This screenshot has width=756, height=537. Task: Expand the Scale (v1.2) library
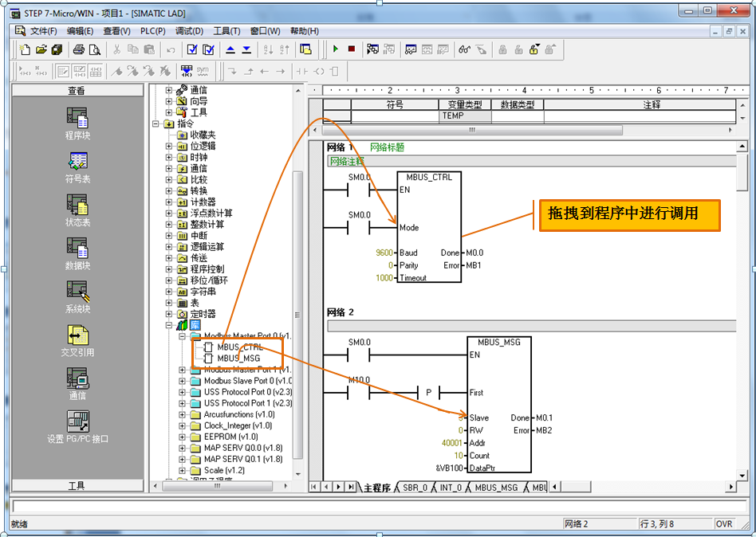tap(183, 471)
